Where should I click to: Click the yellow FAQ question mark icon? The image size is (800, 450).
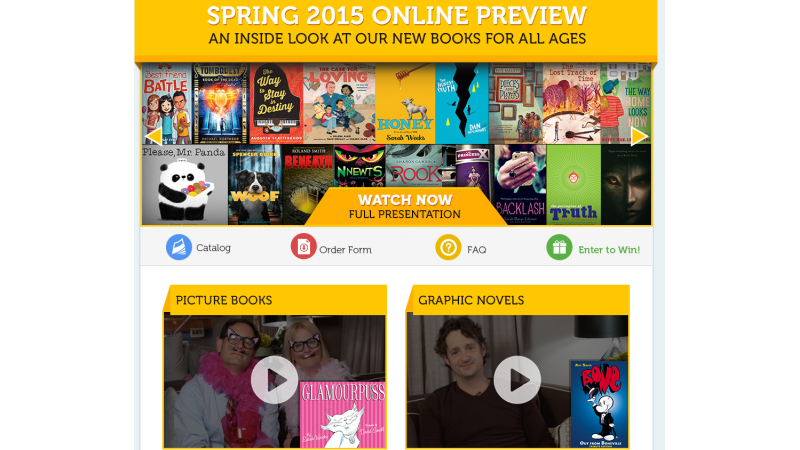(x=448, y=247)
